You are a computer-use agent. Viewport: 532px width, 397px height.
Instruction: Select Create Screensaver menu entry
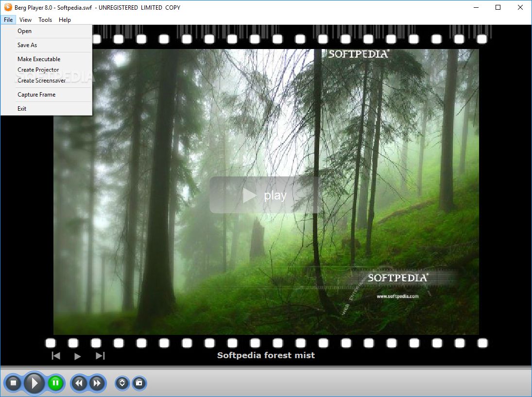pyautogui.click(x=47, y=81)
